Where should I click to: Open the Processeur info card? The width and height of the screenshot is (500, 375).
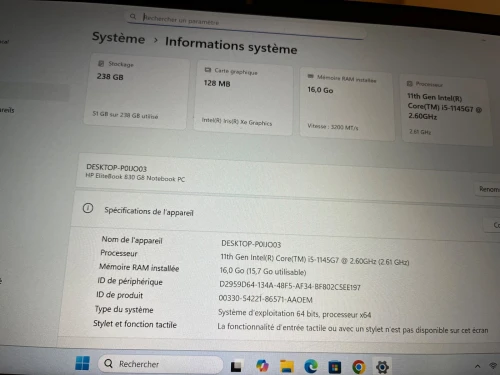[x=447, y=110]
